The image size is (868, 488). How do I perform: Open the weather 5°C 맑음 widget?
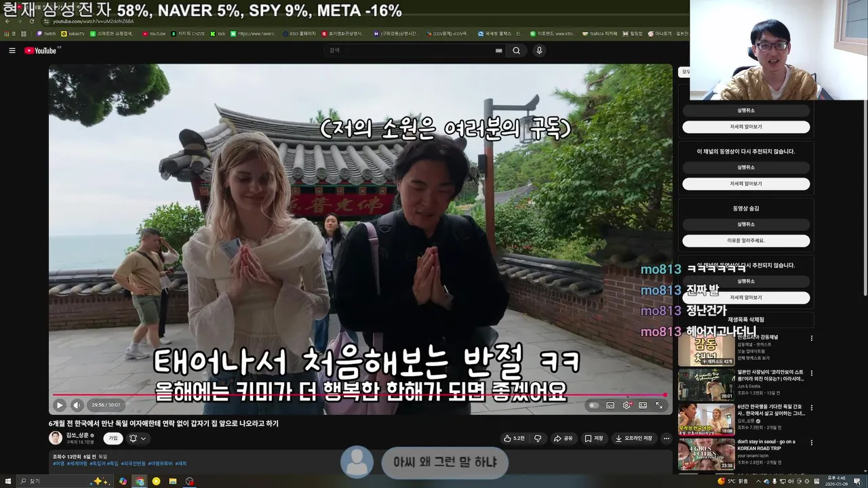(732, 481)
